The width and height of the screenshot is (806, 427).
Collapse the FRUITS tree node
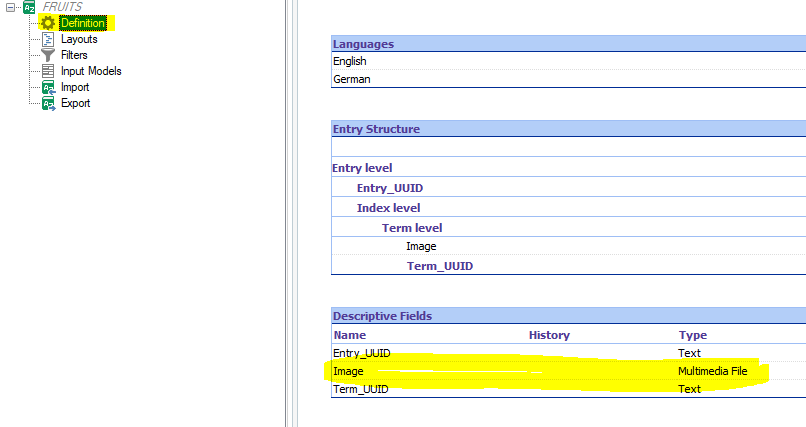[x=10, y=6]
